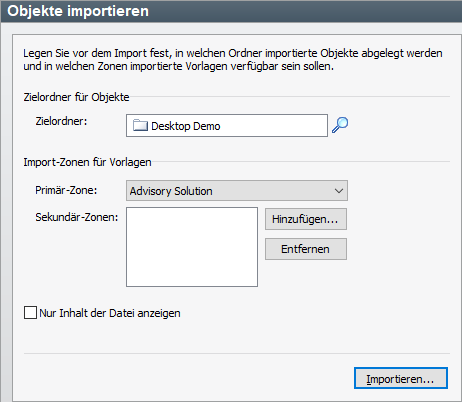This screenshot has width=462, height=402.
Task: Open folder search with the magnifier icon
Action: point(340,125)
